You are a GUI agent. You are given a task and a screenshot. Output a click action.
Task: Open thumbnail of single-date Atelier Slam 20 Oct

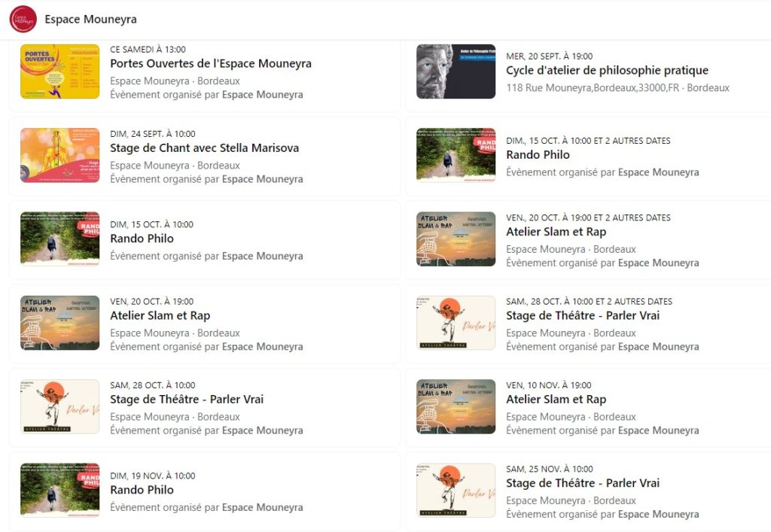(60, 323)
